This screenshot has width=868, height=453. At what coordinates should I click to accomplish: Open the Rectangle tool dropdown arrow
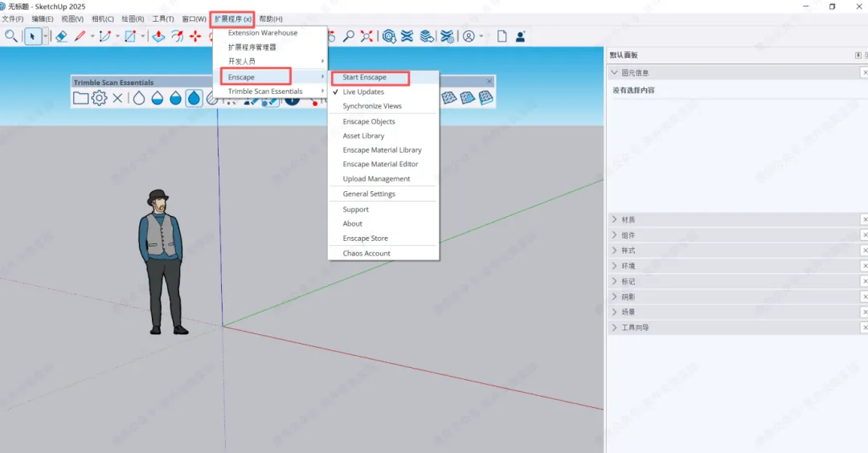pos(143,36)
